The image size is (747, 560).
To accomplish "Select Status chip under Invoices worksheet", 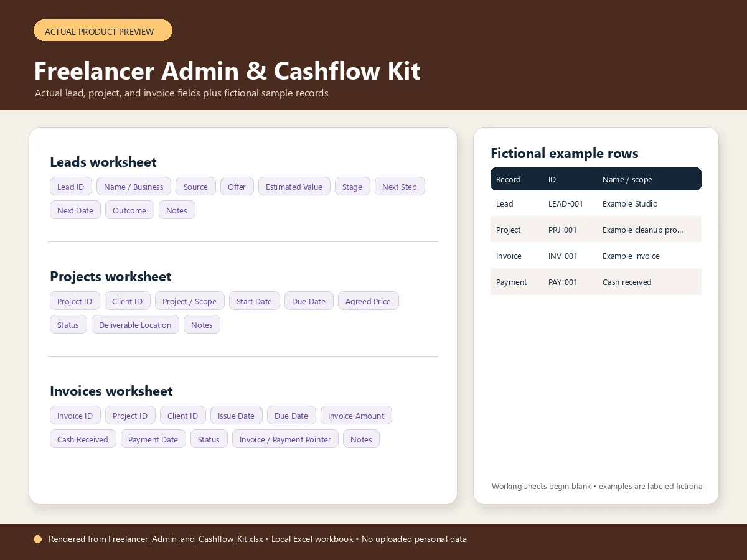I will coord(209,439).
